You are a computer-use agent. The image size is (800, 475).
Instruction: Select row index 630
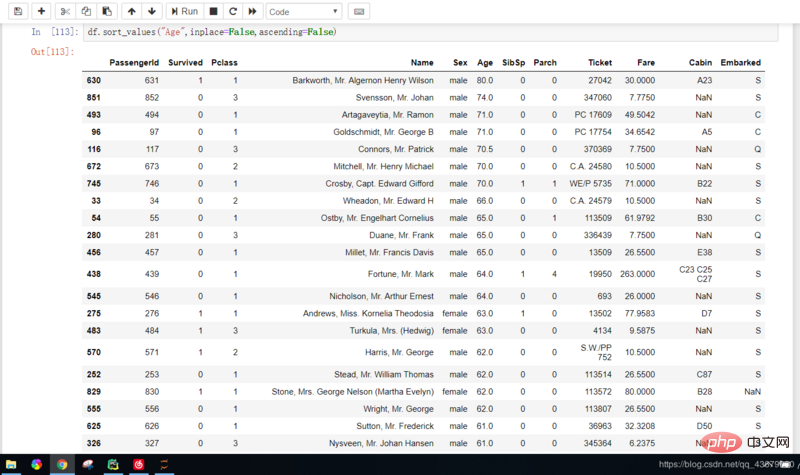[x=93, y=80]
